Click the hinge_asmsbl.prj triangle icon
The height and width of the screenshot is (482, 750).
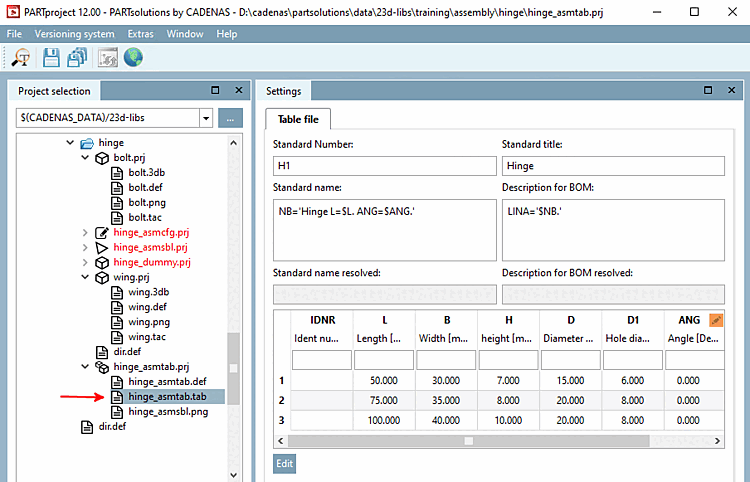click(101, 247)
